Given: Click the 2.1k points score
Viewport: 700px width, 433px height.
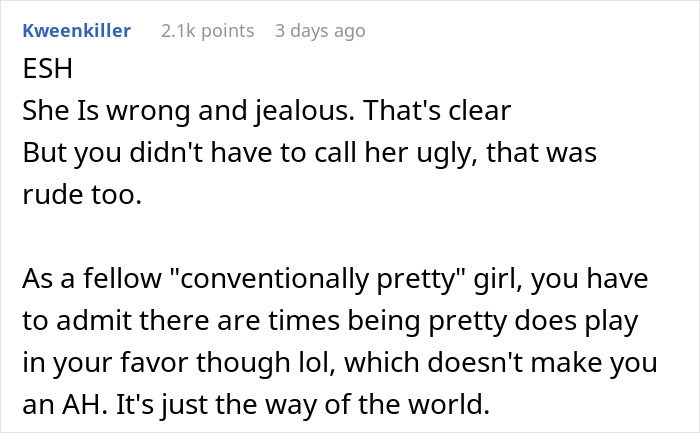Looking at the screenshot, I should coord(207,31).
